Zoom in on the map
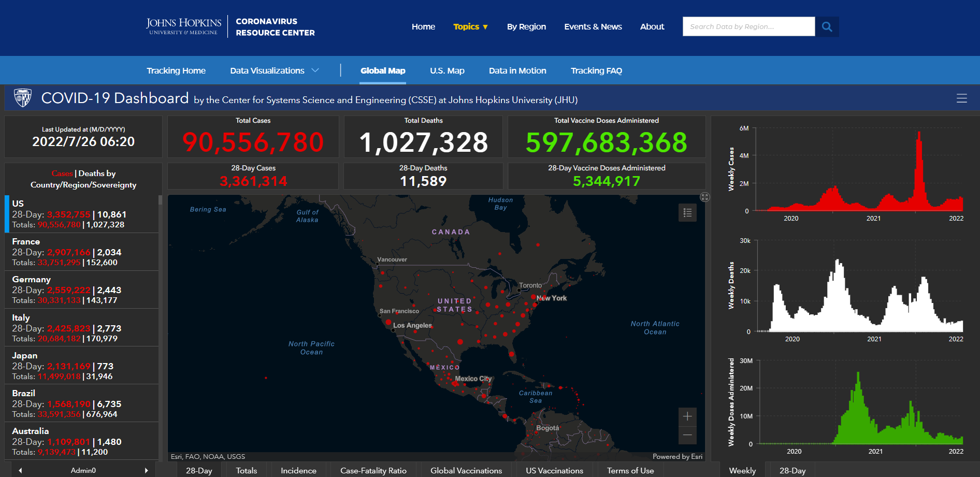Image resolution: width=980 pixels, height=477 pixels. [x=687, y=416]
